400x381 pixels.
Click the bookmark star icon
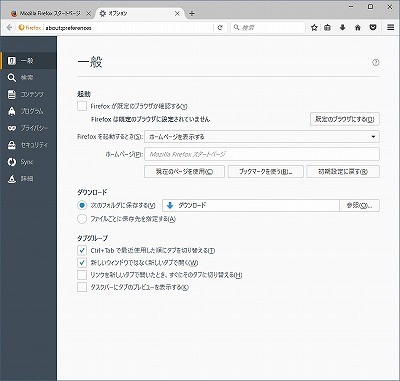[314, 28]
